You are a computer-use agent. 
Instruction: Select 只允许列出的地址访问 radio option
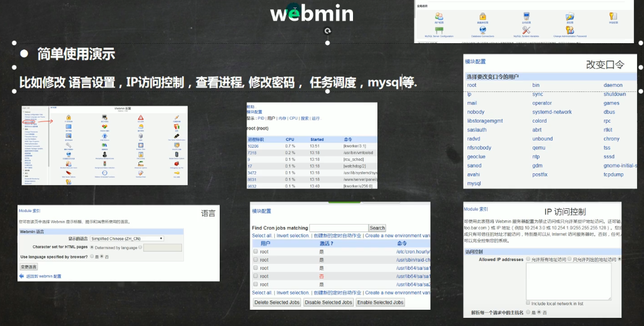click(x=570, y=259)
